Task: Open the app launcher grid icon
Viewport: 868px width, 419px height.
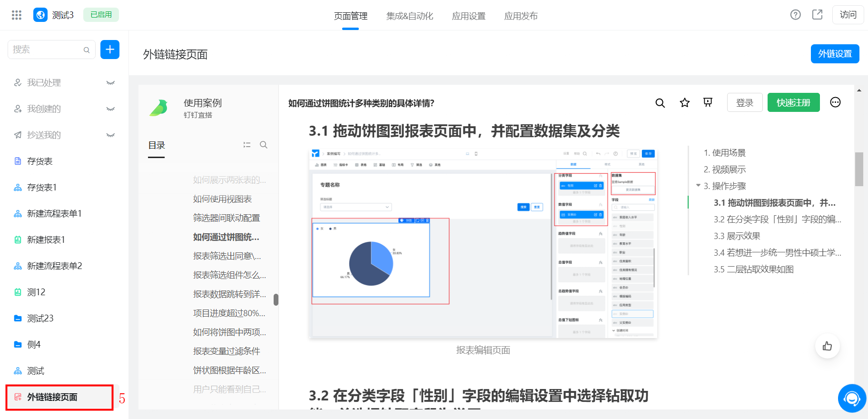Action: click(x=17, y=15)
